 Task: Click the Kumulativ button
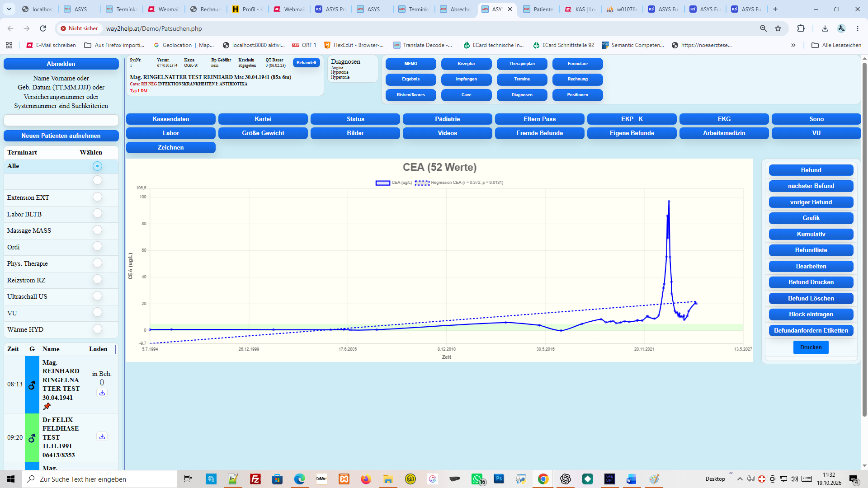tap(811, 235)
